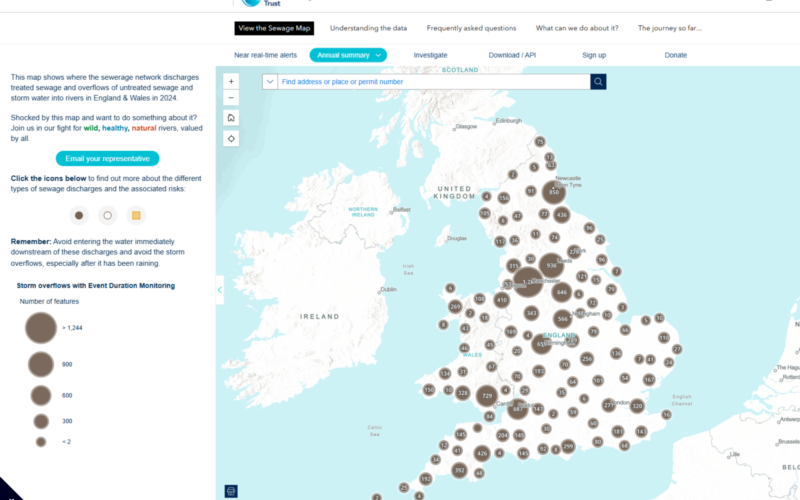Click the address or permit search field
800x500 pixels.
pos(434,82)
